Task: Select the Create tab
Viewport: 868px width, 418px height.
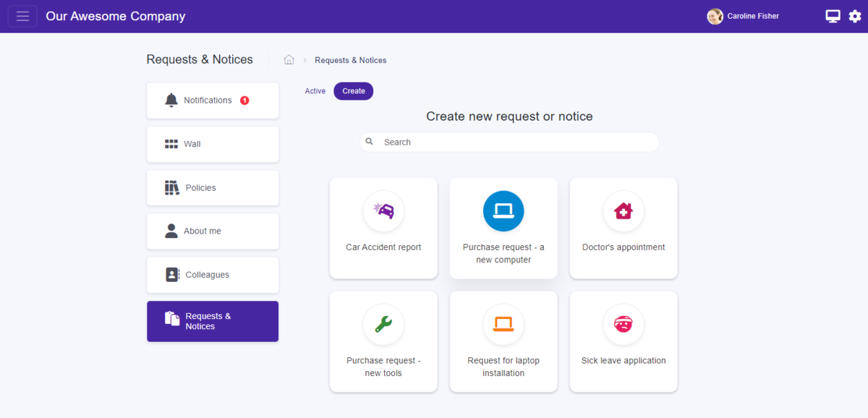Action: (x=354, y=91)
